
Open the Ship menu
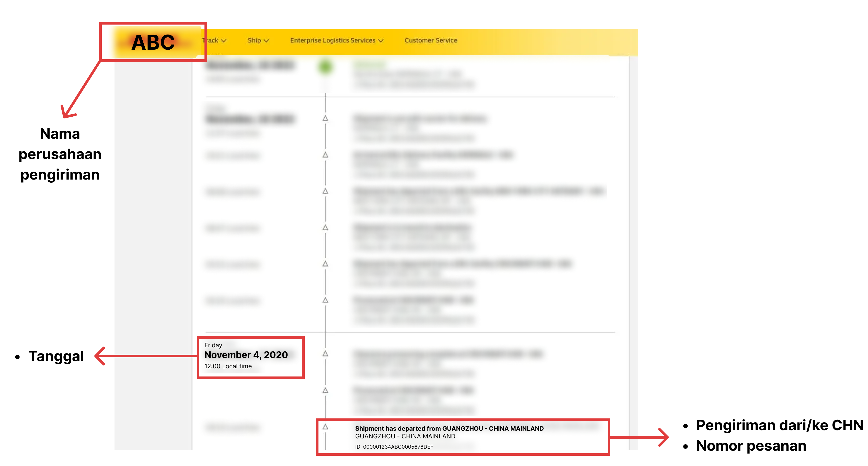pyautogui.click(x=254, y=40)
